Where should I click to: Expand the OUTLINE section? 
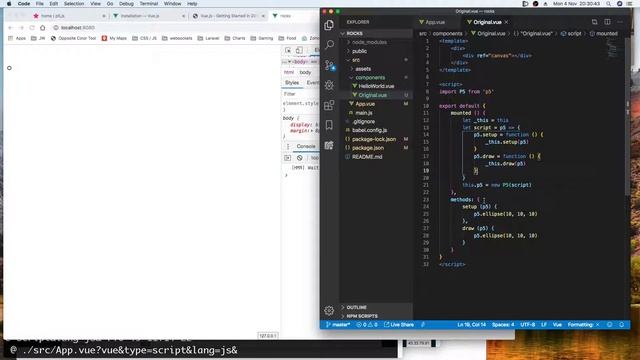pyautogui.click(x=376, y=307)
